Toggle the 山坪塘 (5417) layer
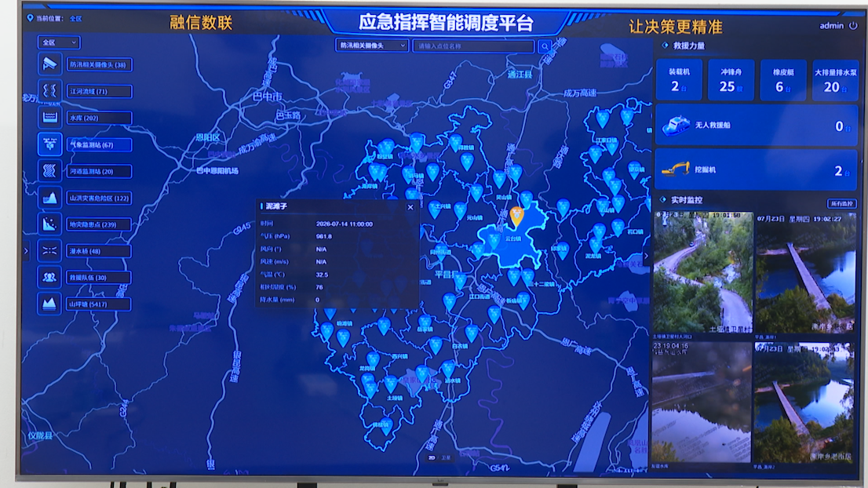 [99, 304]
